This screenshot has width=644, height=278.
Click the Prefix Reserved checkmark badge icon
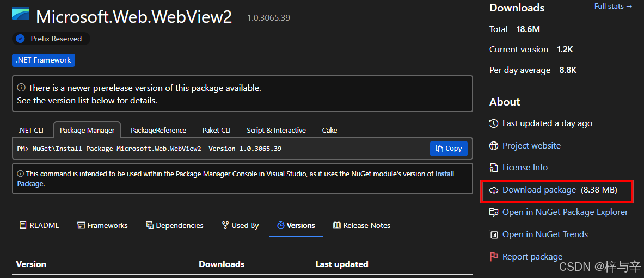click(x=20, y=39)
